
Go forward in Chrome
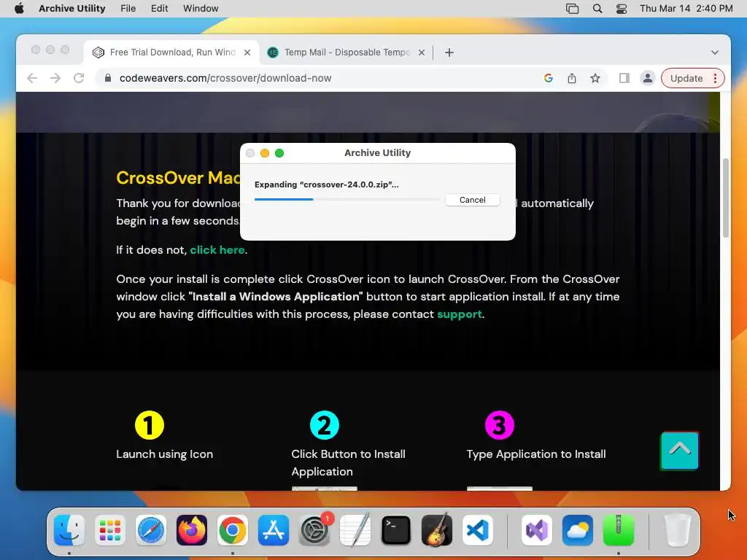coord(55,78)
